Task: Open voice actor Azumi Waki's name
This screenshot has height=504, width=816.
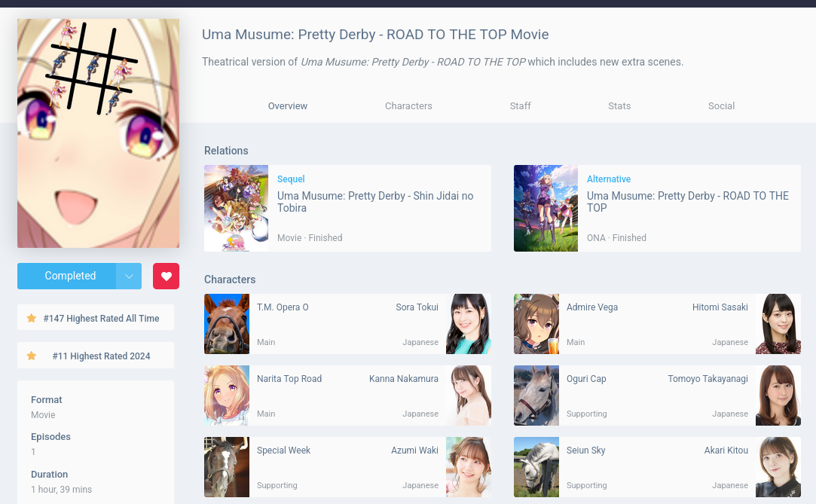Action: coord(414,451)
